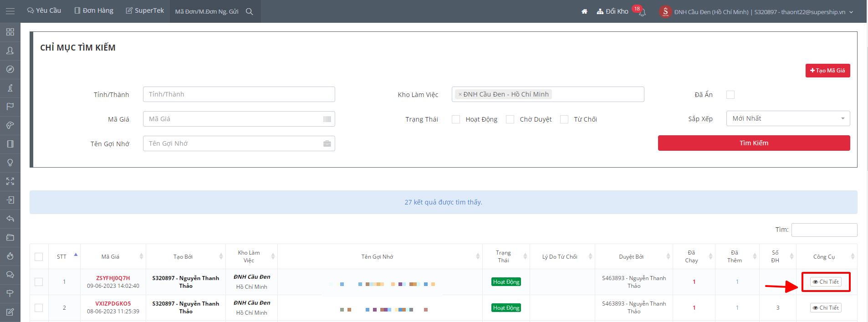Sort table by Tạo Bởi column
Image resolution: width=868 pixels, height=322 pixels.
point(186,256)
